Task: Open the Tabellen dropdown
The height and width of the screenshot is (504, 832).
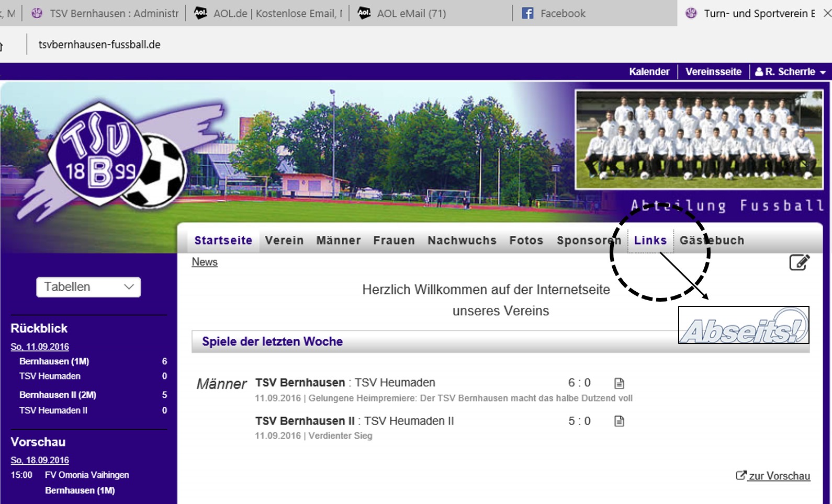Action: point(88,287)
